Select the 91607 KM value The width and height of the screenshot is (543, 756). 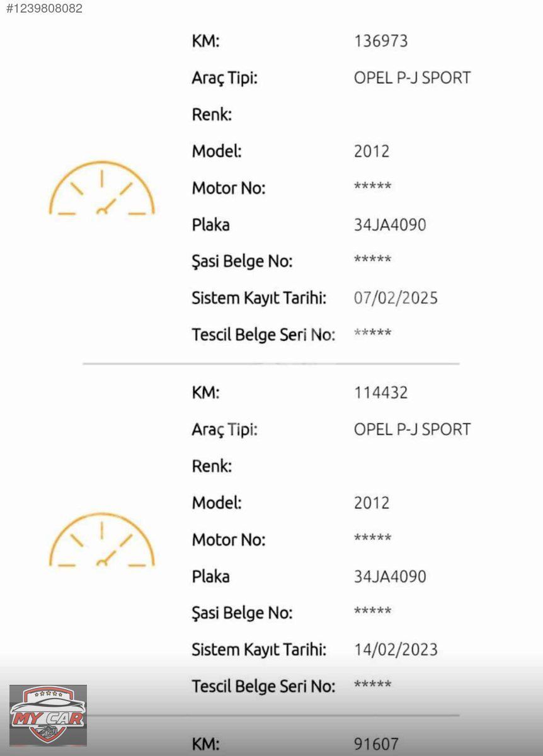click(x=376, y=744)
